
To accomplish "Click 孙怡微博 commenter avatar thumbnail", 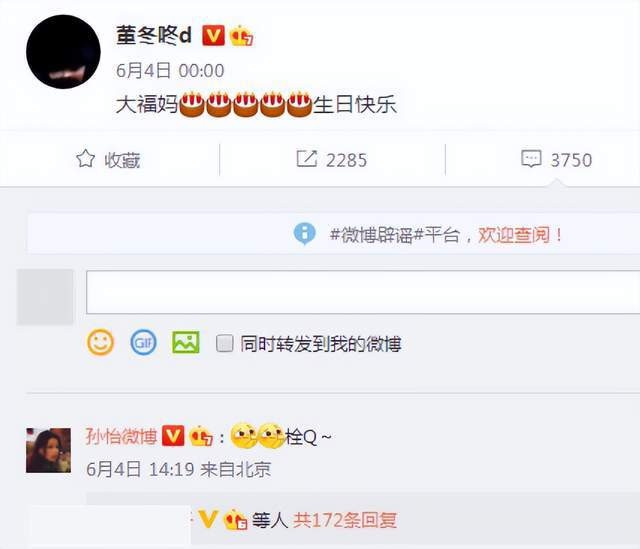I will [49, 450].
